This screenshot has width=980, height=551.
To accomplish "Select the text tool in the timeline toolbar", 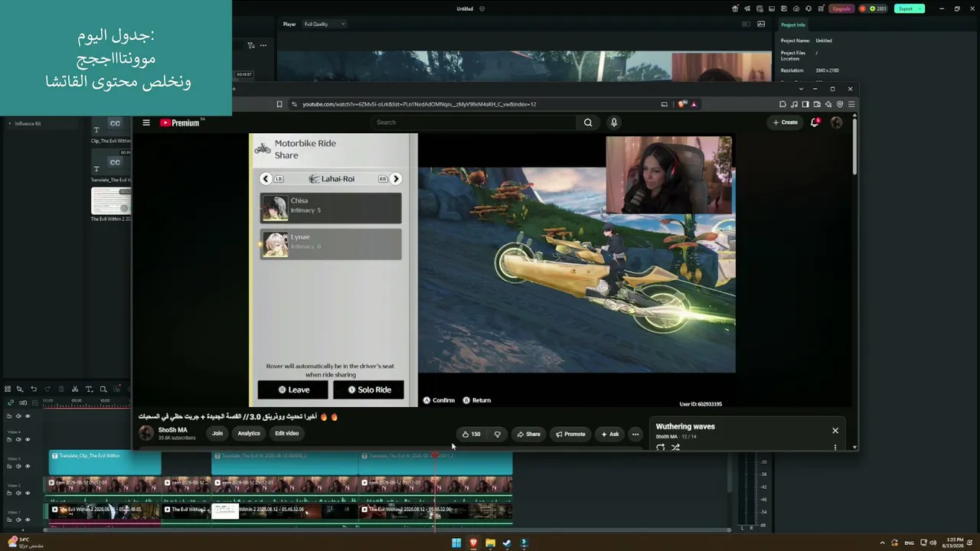I will click(89, 389).
